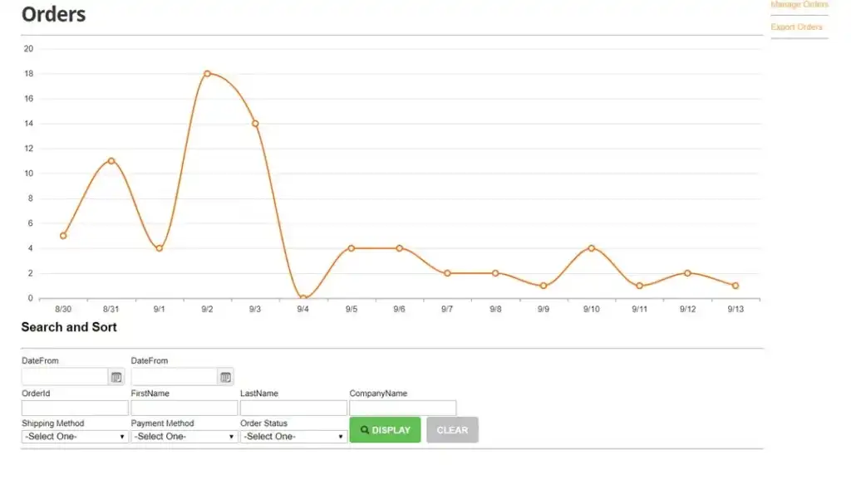Focus the OrderId input field
Image resolution: width=851 pixels, height=504 pixels.
(x=75, y=408)
